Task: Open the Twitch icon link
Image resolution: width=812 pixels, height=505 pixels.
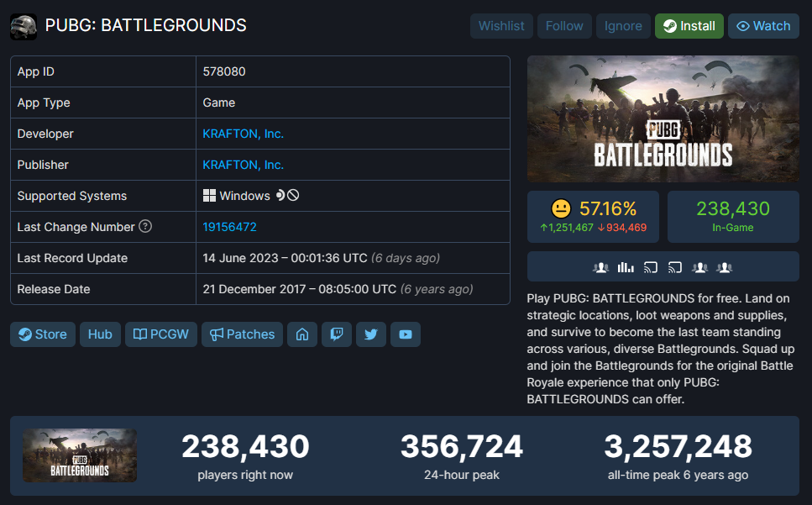Action: [337, 334]
